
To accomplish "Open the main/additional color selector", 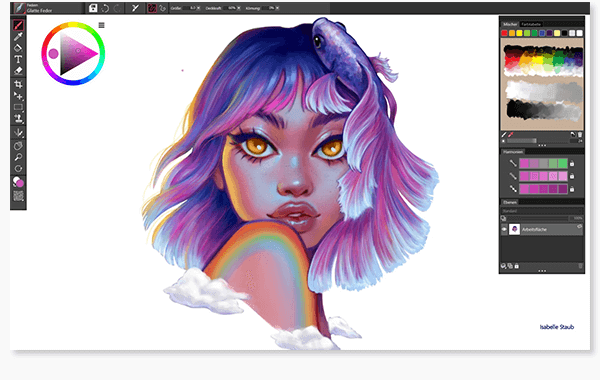I will (18, 182).
